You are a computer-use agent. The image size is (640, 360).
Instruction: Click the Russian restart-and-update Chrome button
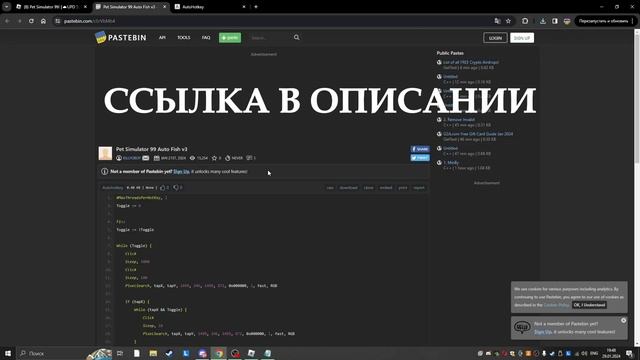(603, 21)
